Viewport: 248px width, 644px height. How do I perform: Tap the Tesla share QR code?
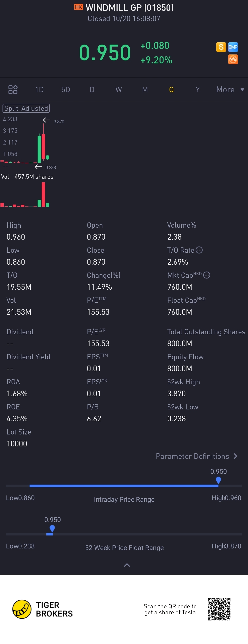219,609
